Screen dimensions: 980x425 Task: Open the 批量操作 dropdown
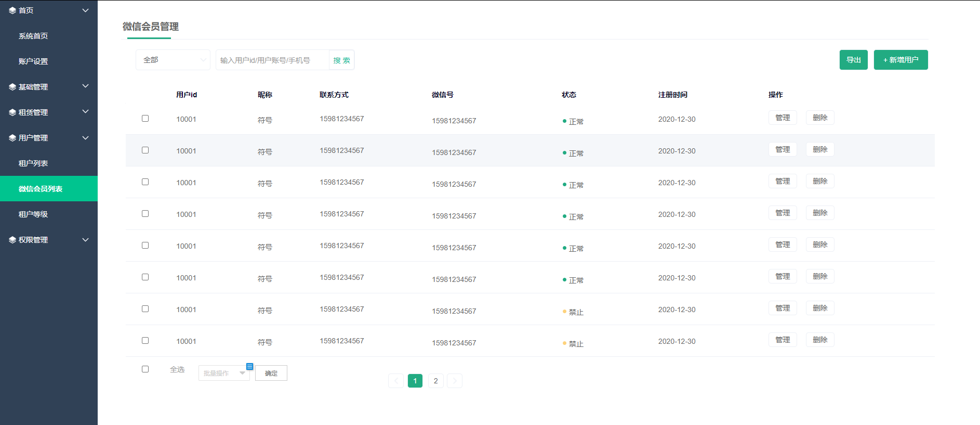pyautogui.click(x=224, y=373)
